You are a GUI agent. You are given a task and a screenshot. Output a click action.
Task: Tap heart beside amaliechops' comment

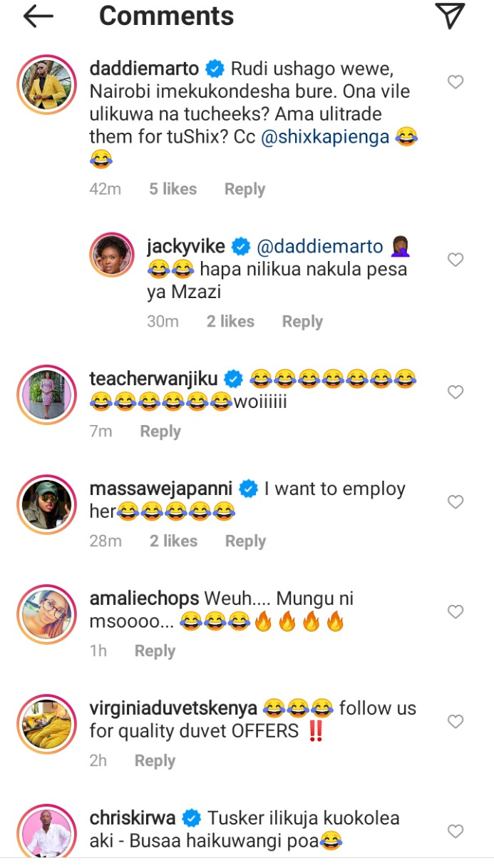[456, 612]
